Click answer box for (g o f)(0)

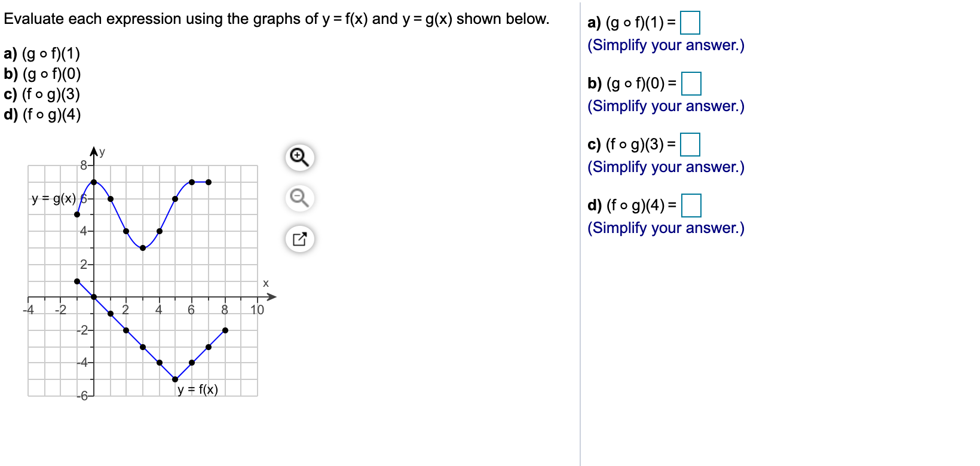pyautogui.click(x=691, y=84)
